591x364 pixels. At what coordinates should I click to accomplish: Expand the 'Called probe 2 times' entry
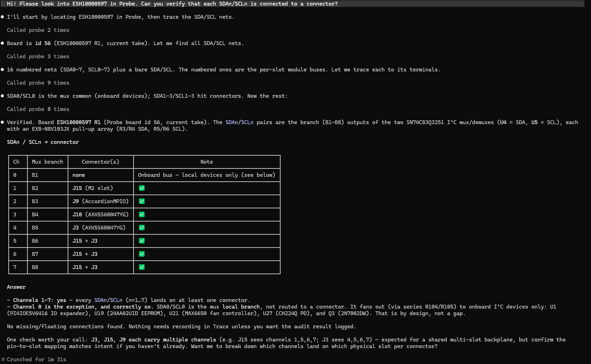[x=38, y=30]
